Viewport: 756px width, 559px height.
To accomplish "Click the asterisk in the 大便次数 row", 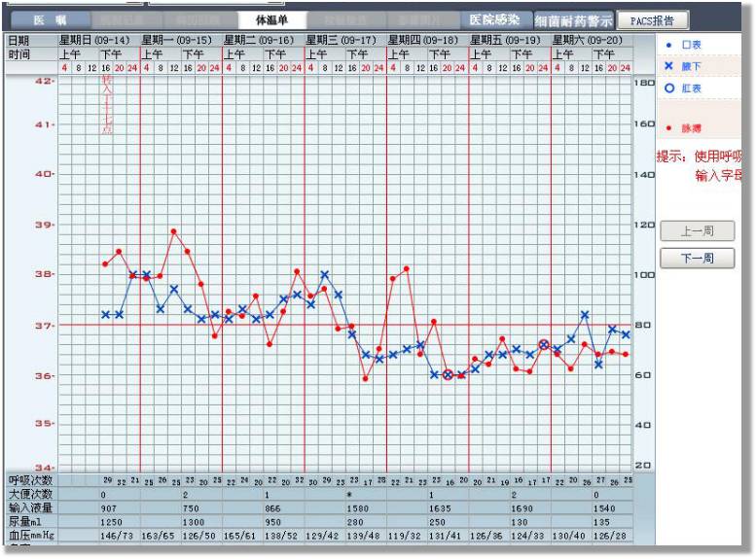I will pos(347,495).
